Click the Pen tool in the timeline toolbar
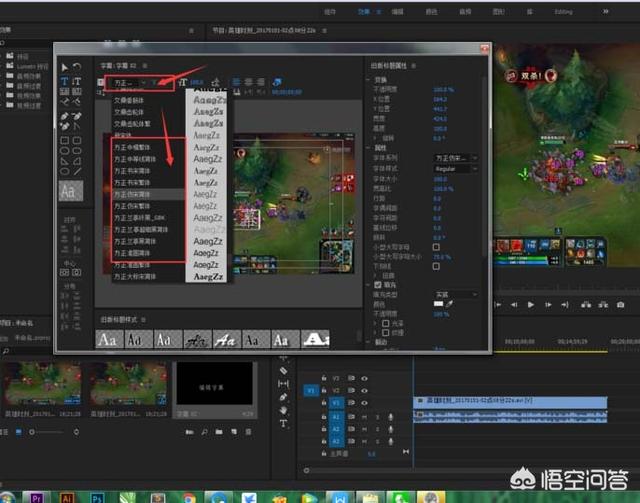The height and width of the screenshot is (503, 640). coord(284,397)
